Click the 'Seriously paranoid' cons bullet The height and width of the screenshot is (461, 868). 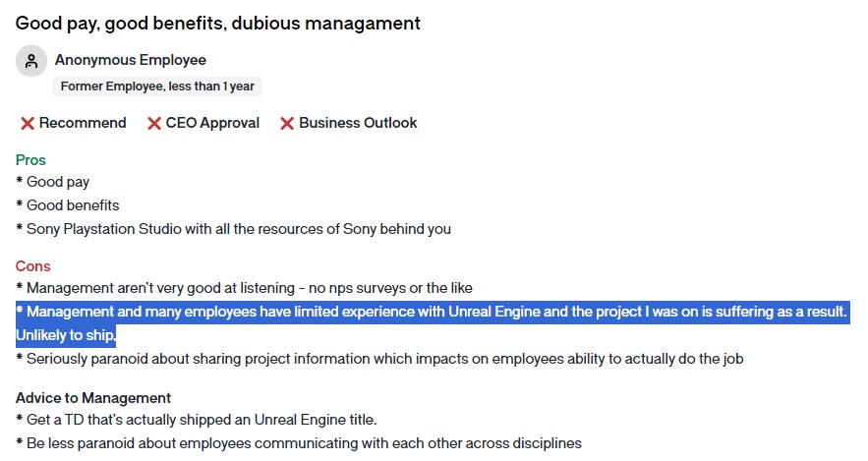point(379,359)
